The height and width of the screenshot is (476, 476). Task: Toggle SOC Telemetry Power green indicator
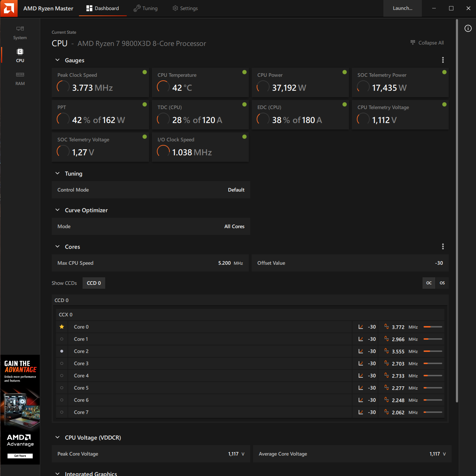[x=444, y=72]
